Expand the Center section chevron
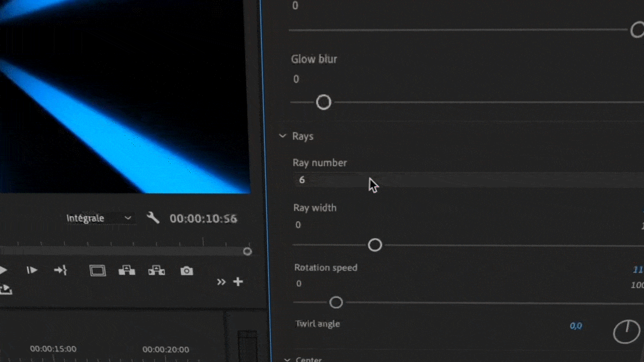Screen dimensions: 644x362 (287, 359)
